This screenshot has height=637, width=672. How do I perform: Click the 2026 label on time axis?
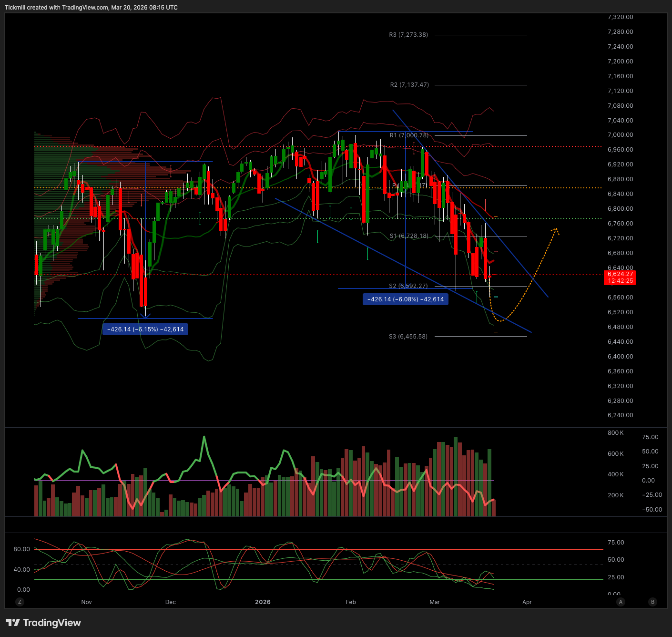coord(263,602)
